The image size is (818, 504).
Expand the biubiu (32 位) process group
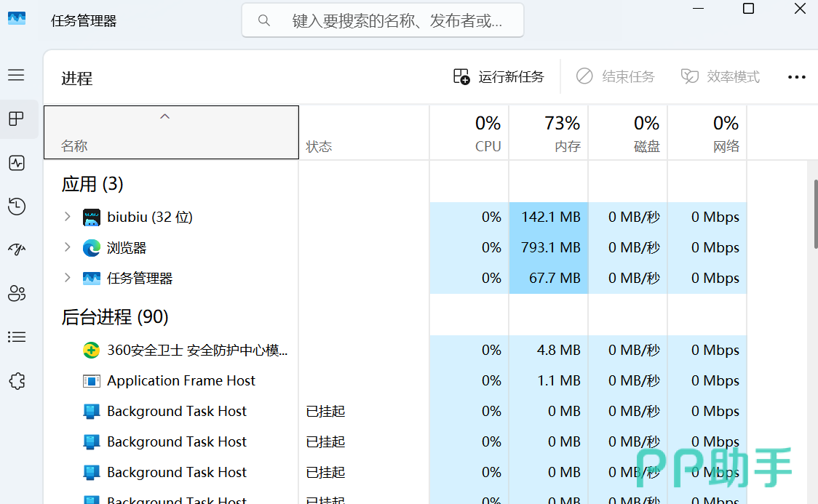[67, 217]
